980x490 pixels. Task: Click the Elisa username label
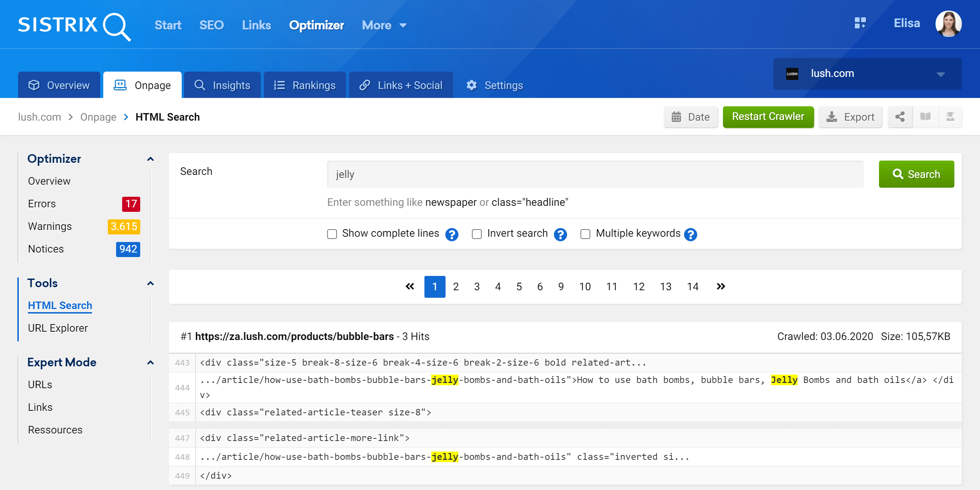tap(906, 24)
